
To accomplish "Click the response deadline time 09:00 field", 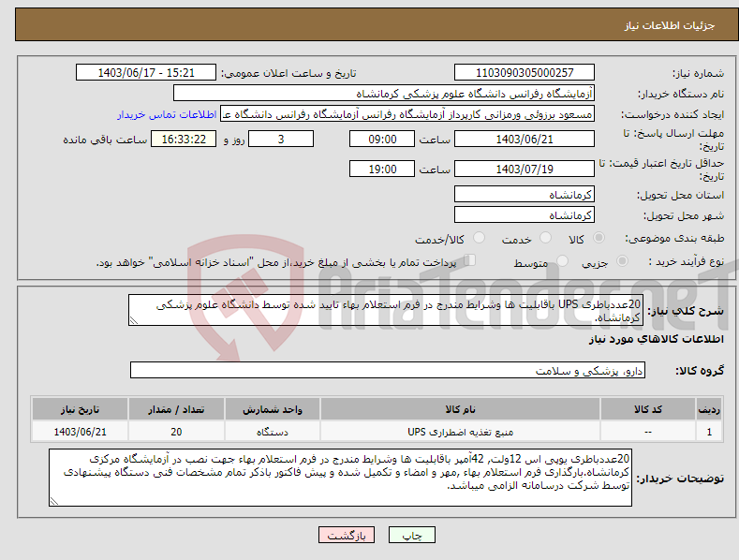I will [382, 139].
